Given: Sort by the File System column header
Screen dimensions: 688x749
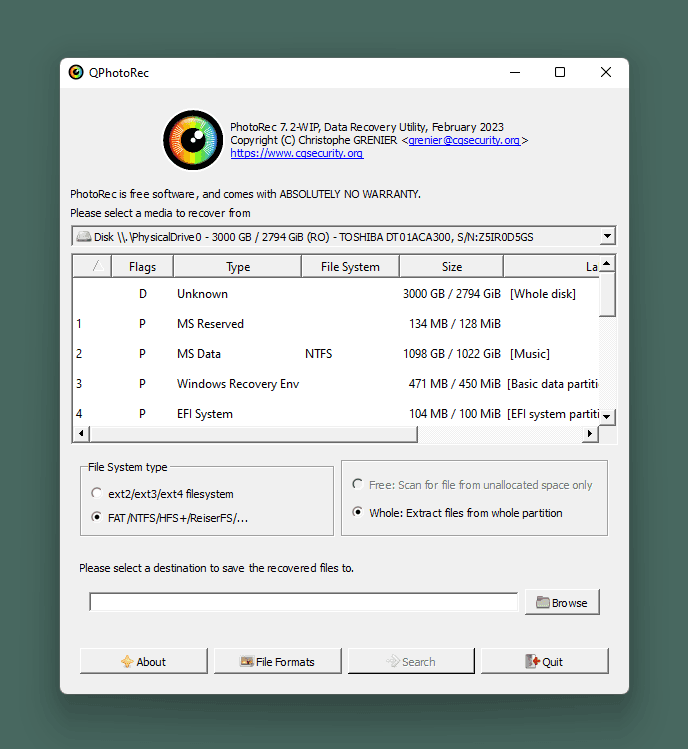Looking at the screenshot, I should tap(350, 266).
